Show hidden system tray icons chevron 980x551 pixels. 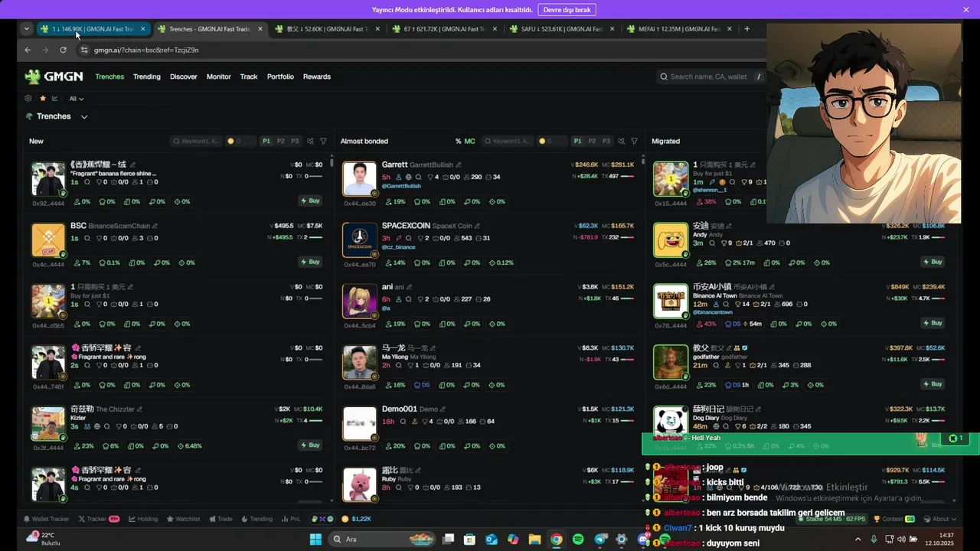click(857, 539)
